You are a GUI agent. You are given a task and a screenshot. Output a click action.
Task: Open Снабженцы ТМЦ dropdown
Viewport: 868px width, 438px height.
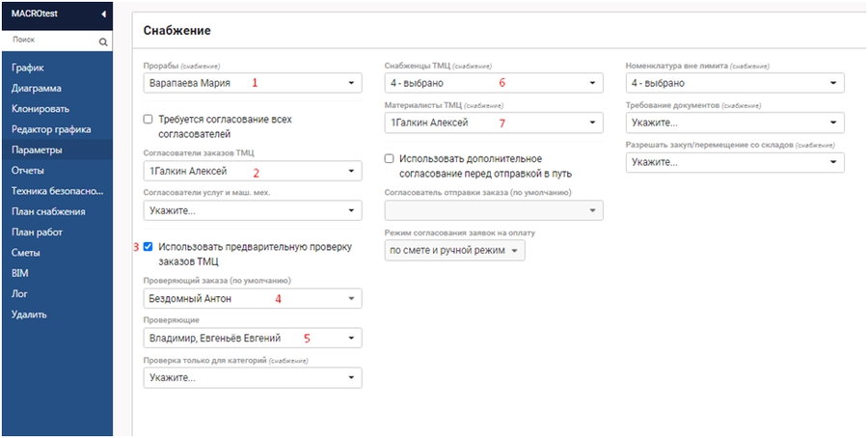coord(494,83)
